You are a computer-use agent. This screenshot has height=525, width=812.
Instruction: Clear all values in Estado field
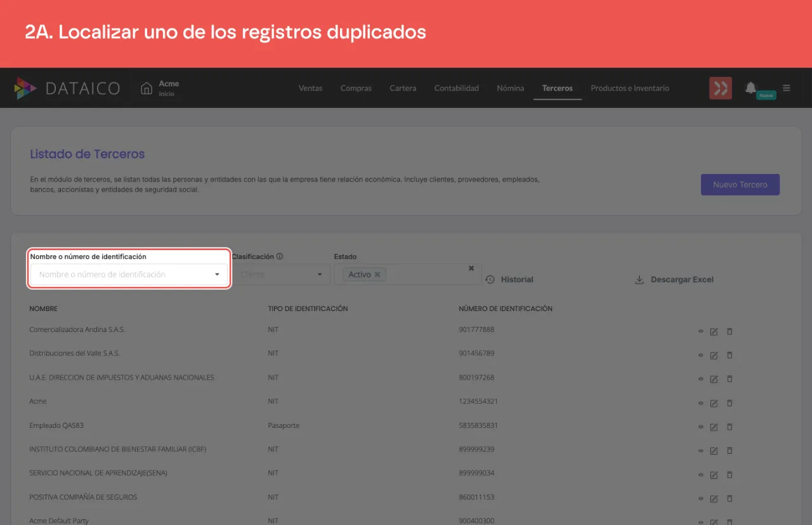click(x=471, y=268)
